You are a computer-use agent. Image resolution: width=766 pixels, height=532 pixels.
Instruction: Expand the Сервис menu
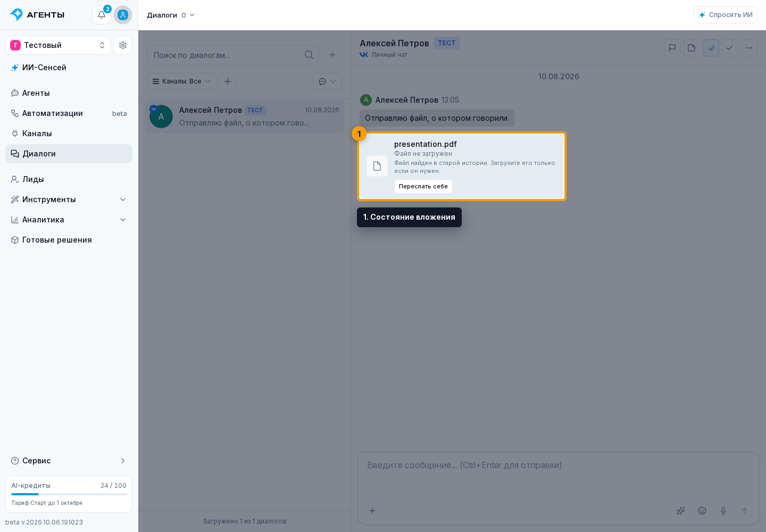69,461
